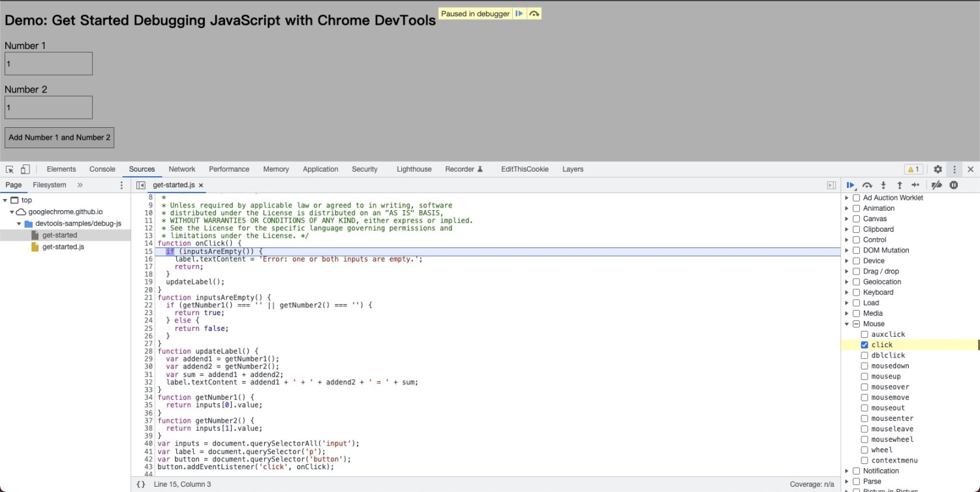Step out of current function
Viewport: 980px width, 492px height.
point(899,185)
